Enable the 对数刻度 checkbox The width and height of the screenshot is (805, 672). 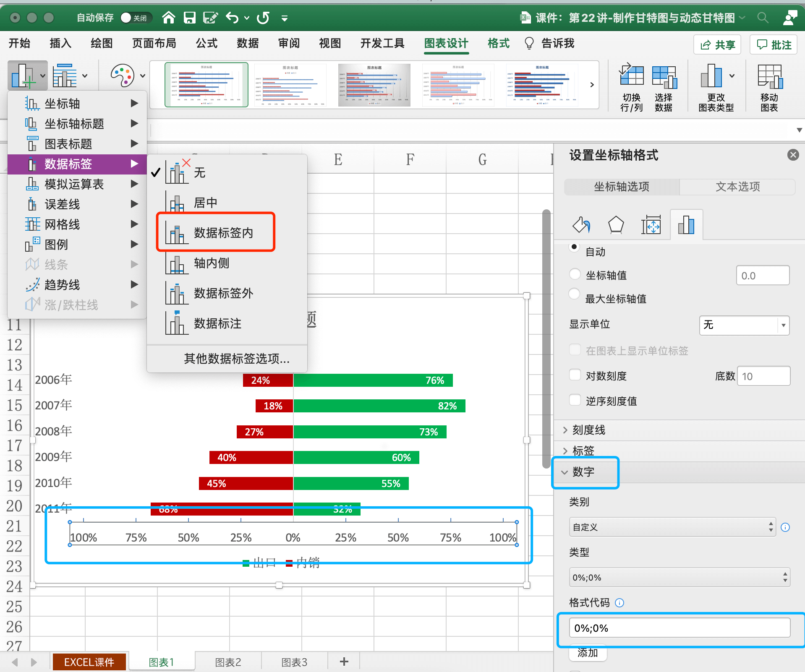(x=575, y=374)
